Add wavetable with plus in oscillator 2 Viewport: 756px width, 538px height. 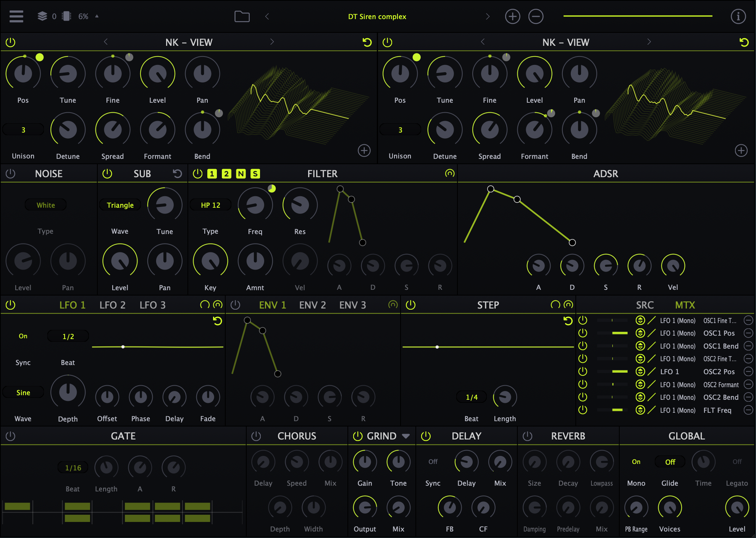741,150
